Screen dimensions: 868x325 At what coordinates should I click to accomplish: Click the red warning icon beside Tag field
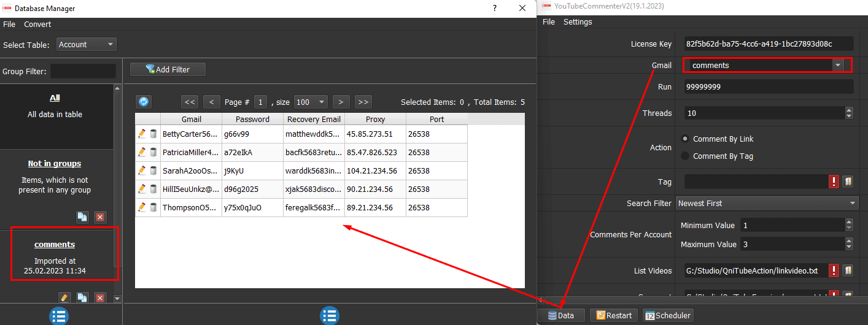[x=834, y=182]
